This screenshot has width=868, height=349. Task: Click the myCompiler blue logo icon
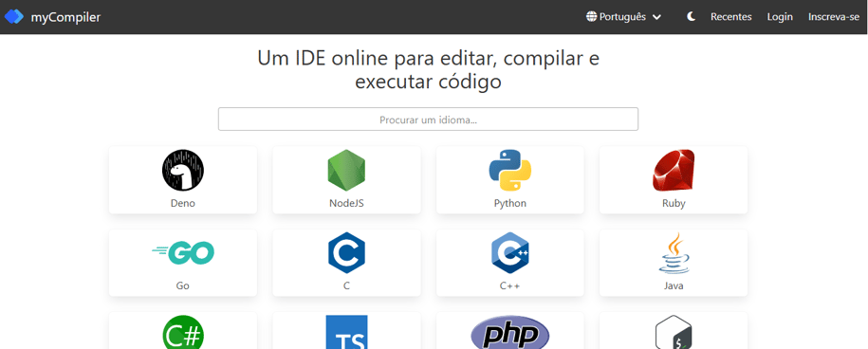pos(14,16)
